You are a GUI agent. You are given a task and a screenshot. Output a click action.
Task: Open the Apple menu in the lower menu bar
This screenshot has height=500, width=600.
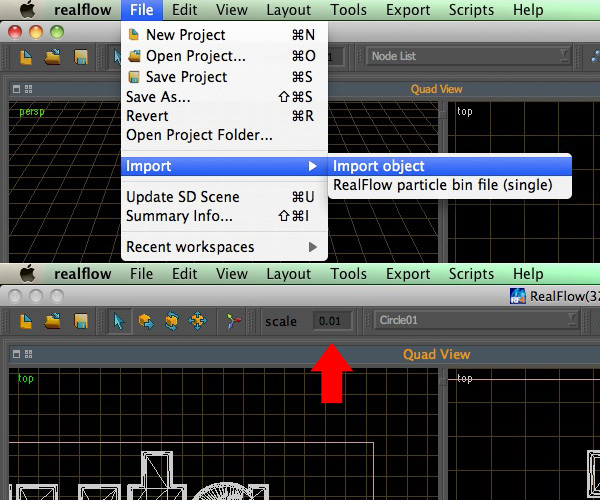coord(28,274)
